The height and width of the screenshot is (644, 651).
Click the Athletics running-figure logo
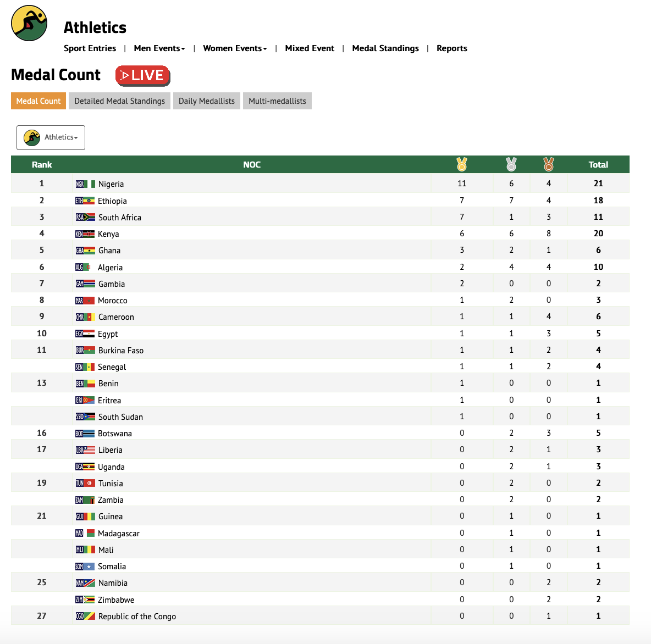pos(29,23)
